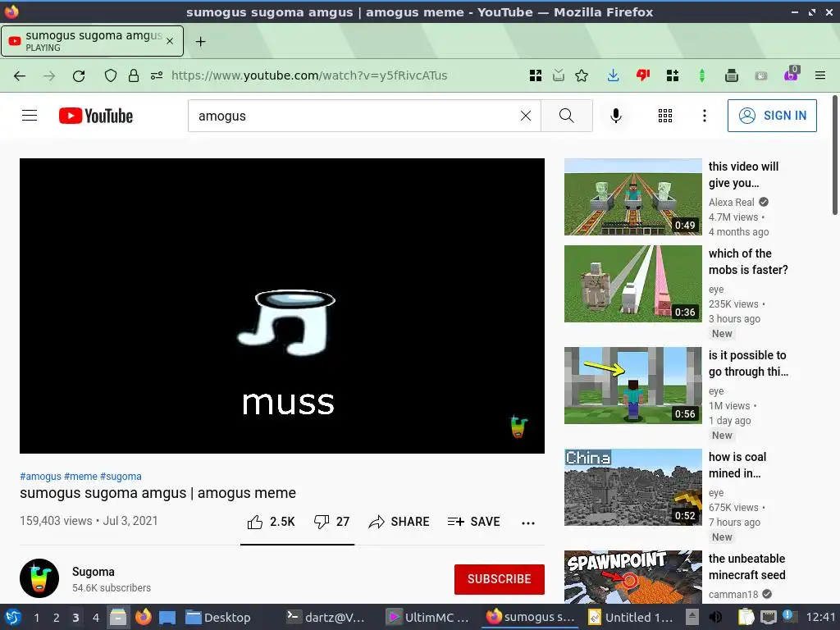Open 'is it possible to go through' thumbnail
The image size is (840, 630).
(633, 386)
